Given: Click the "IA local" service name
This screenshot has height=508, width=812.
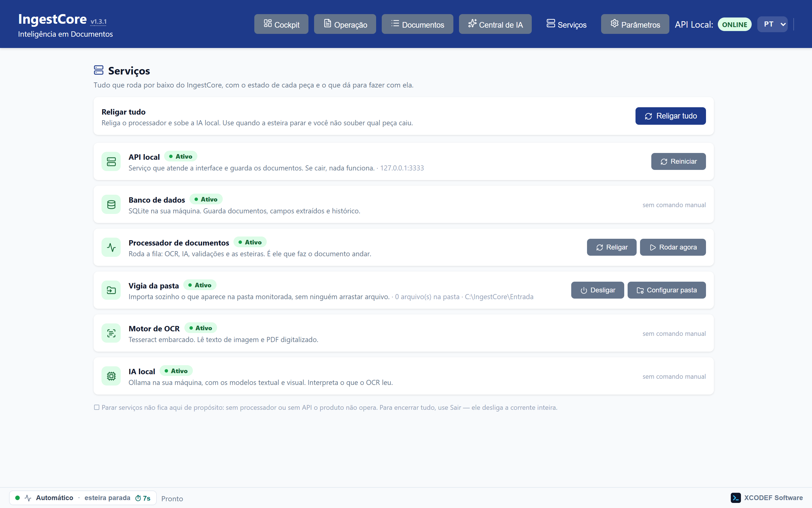Looking at the screenshot, I should [142, 372].
